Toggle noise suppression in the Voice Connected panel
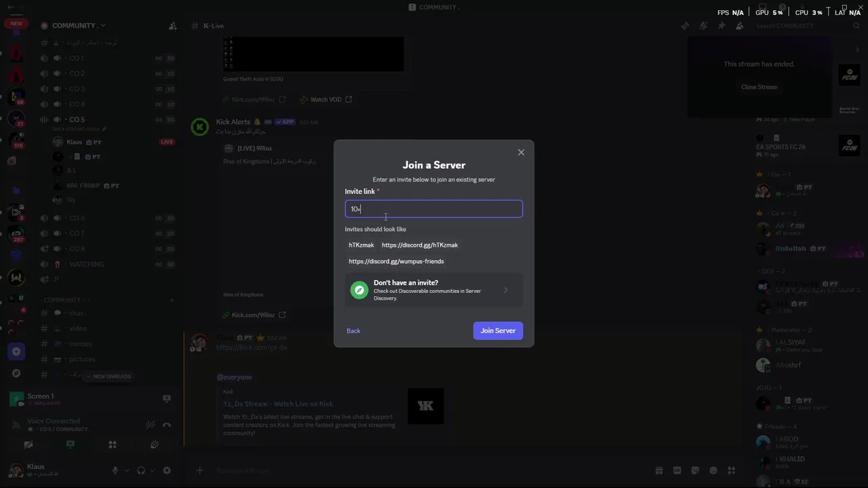This screenshot has height=488, width=868. pos(151,425)
